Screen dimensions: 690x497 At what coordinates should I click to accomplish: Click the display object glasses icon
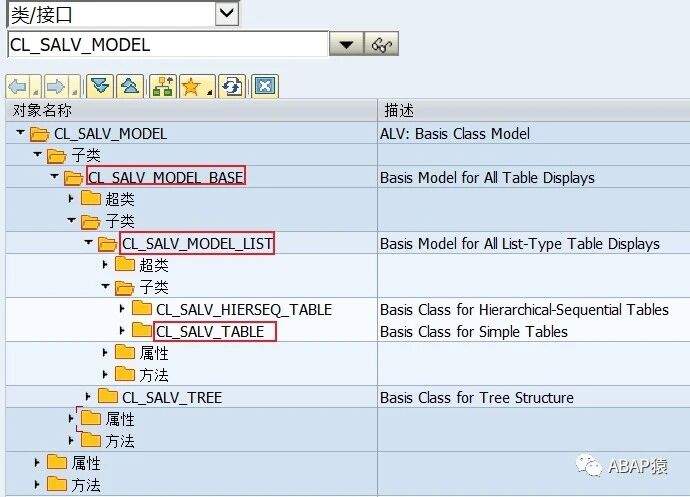pyautogui.click(x=382, y=44)
